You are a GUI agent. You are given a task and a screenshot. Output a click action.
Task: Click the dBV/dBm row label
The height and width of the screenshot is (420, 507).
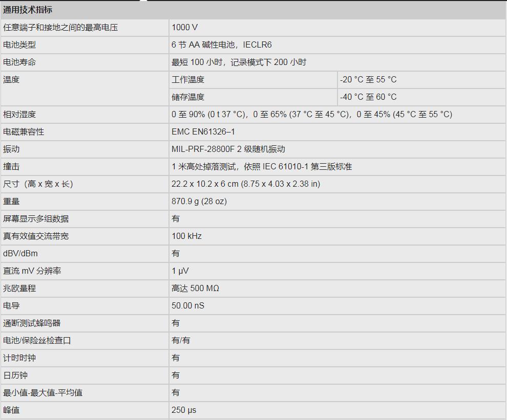pos(20,254)
